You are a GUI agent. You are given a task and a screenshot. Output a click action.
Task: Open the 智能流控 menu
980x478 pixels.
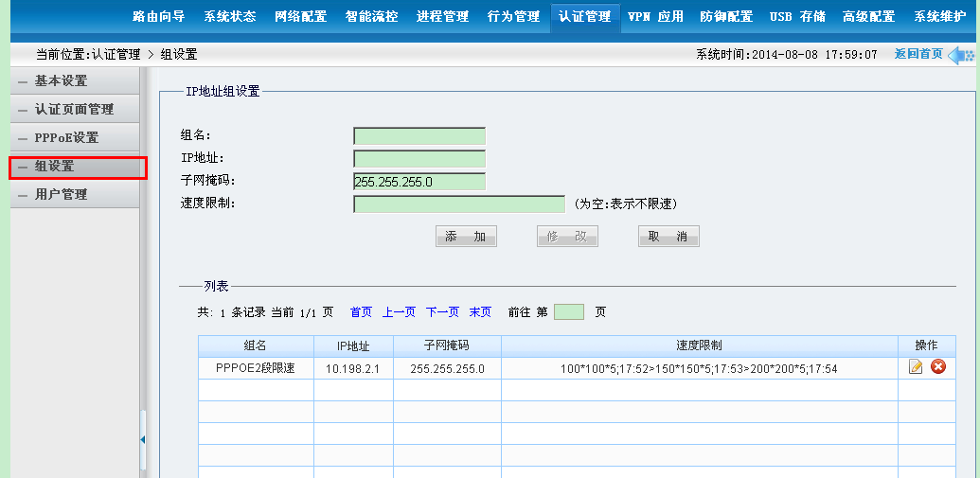[371, 16]
